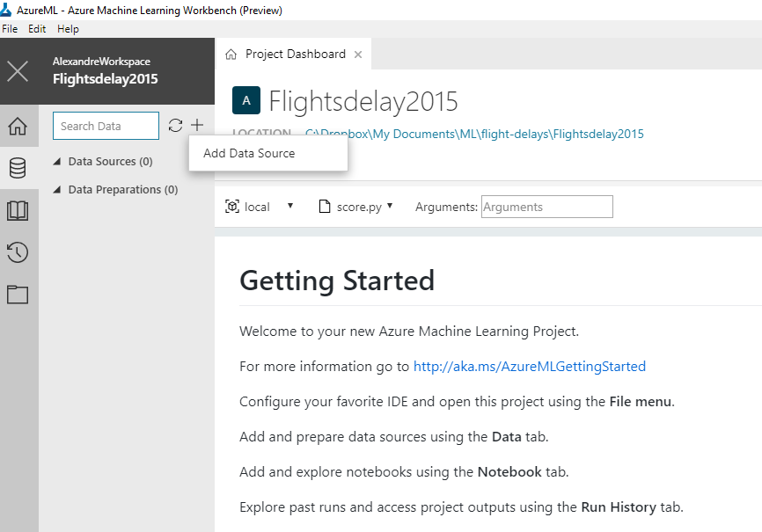Close the Project Dashboard tab

[358, 55]
